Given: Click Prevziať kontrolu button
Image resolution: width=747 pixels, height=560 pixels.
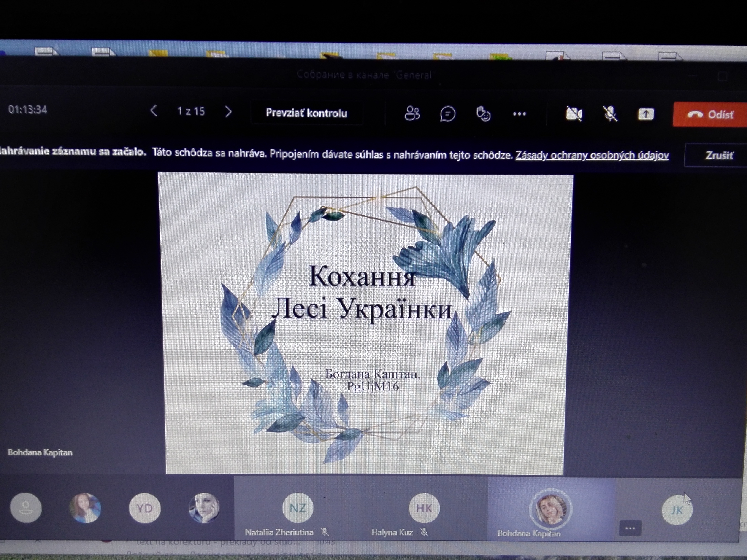Looking at the screenshot, I should click(306, 113).
